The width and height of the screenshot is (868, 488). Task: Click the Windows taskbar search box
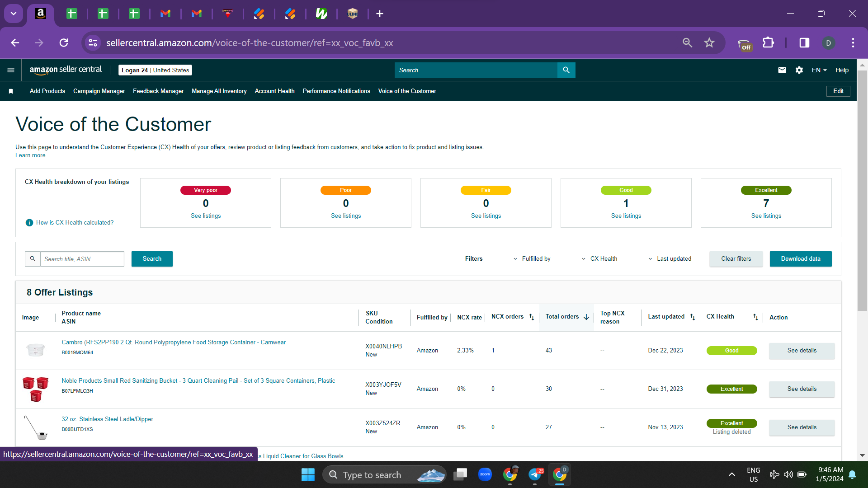coord(384,474)
